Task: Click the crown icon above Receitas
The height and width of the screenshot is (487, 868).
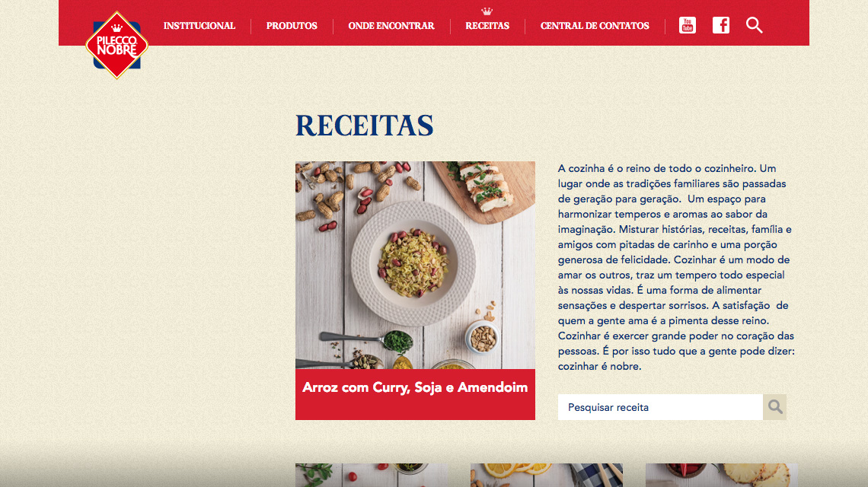Action: tap(487, 11)
